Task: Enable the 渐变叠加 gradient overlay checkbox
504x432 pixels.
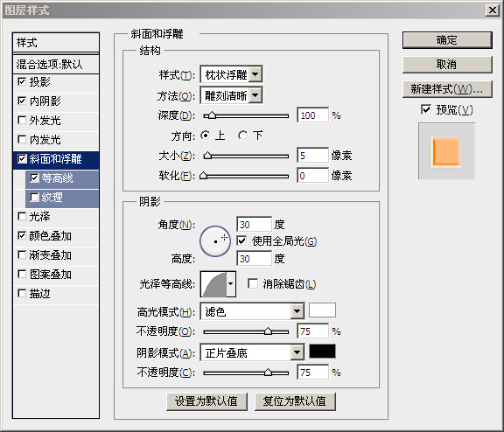Action: click(x=22, y=255)
